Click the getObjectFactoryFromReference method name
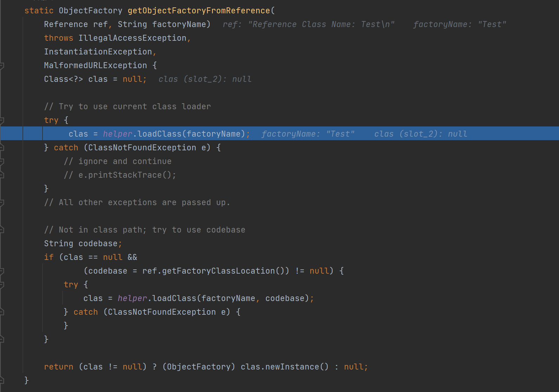Viewport: 559px width, 392px height. coord(199,11)
